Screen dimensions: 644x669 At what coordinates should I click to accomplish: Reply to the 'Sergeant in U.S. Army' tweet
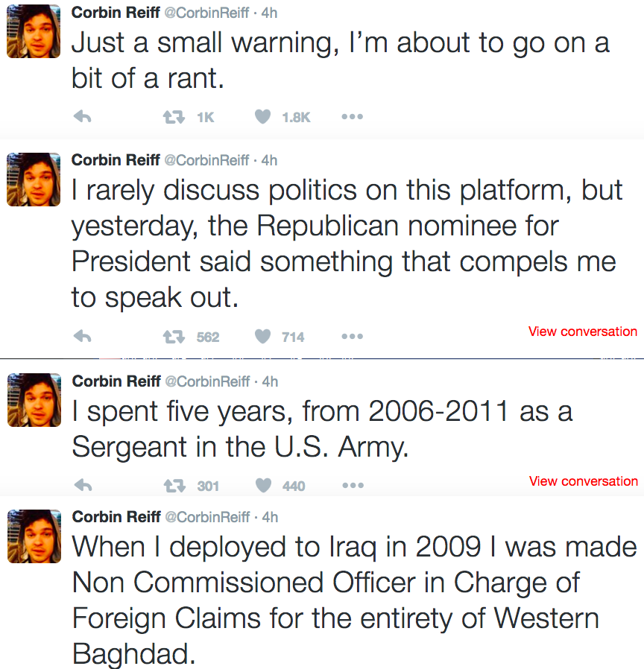click(83, 485)
